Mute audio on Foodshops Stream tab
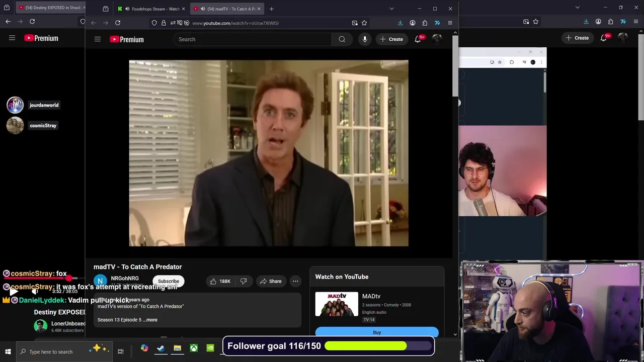Screen dimensions: 644x362 (x=127, y=9)
